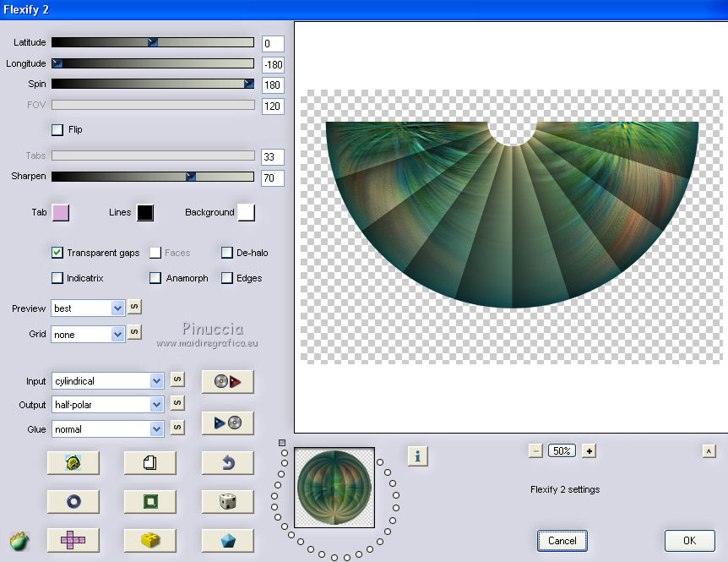
Task: Click the Tabs value field
Action: [x=273, y=157]
